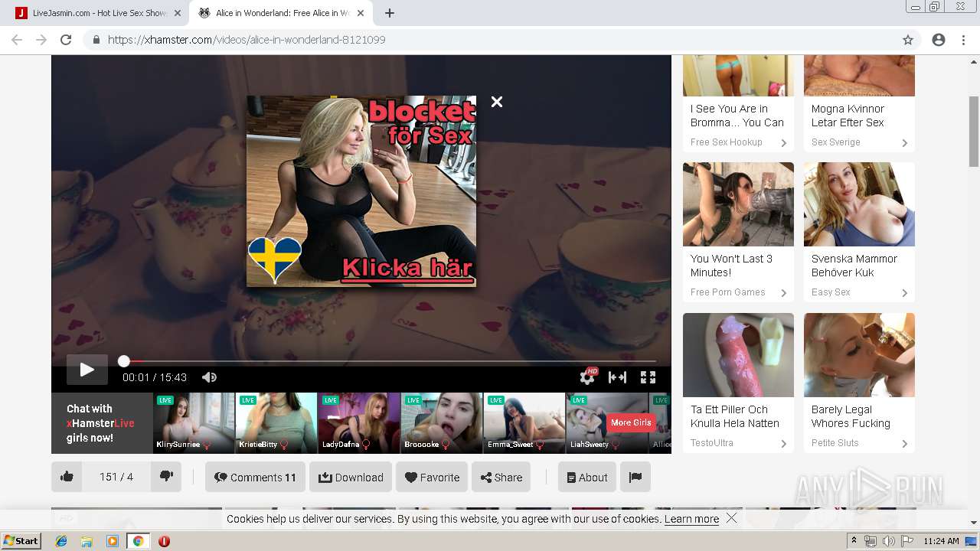This screenshot has height=551, width=980.
Task: Open video HD quality settings gear
Action: 588,376
